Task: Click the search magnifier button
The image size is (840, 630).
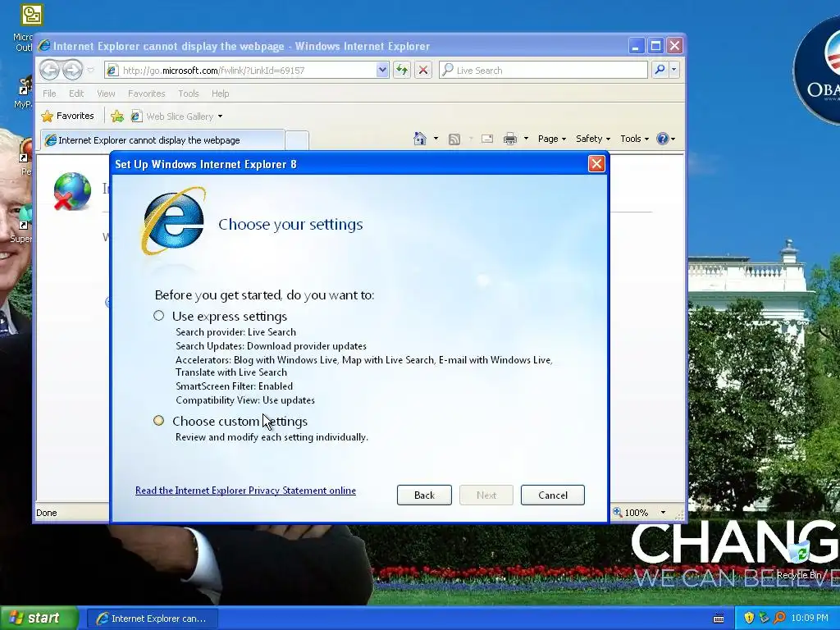Action: (x=660, y=70)
